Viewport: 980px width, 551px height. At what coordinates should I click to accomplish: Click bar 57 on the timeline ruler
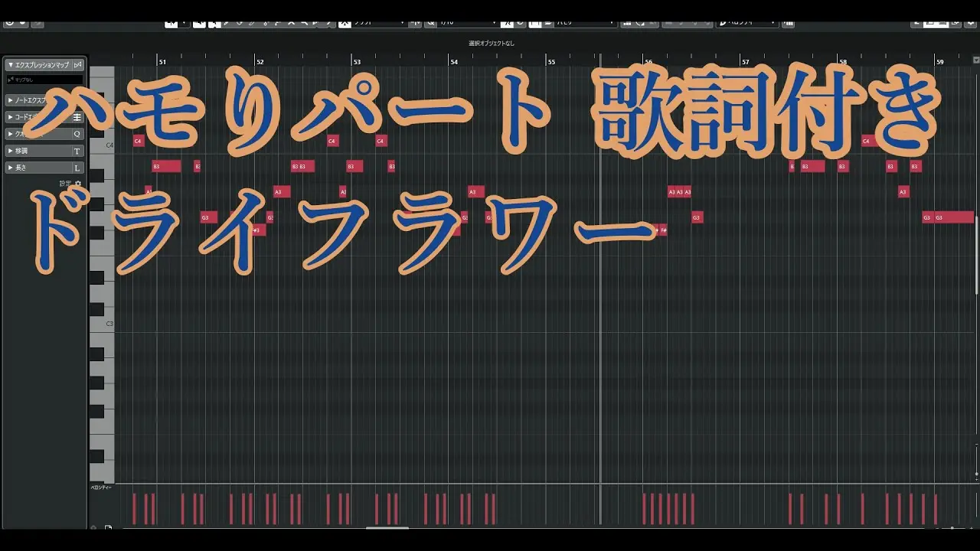745,60
